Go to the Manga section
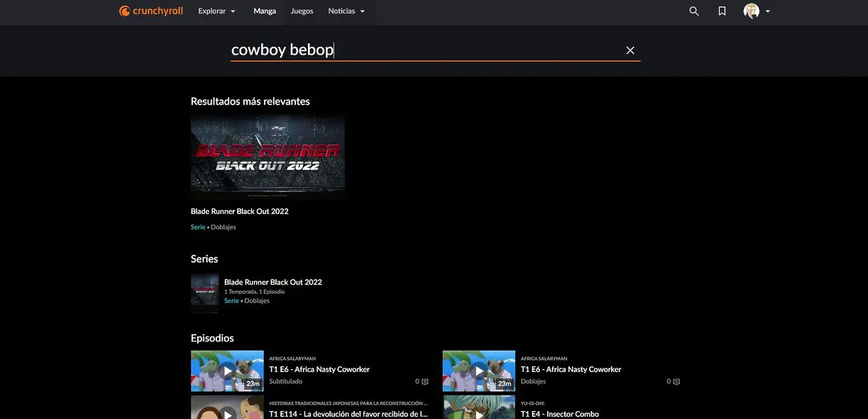The width and height of the screenshot is (868, 419). (x=265, y=11)
